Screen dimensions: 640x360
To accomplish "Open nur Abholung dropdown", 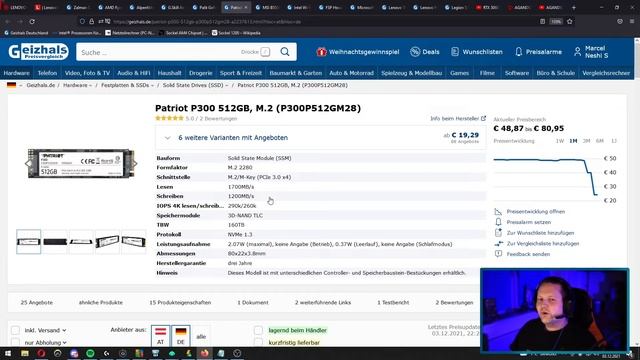I will (x=45, y=342).
